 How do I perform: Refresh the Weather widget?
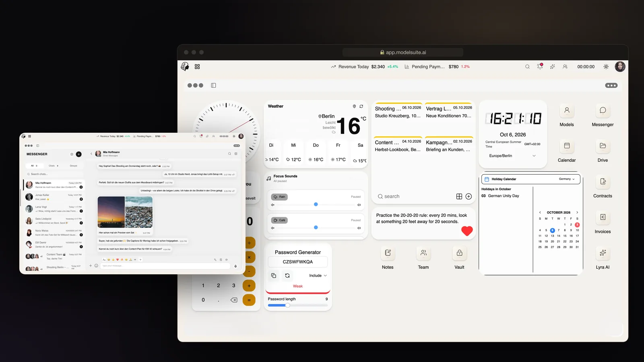point(361,106)
